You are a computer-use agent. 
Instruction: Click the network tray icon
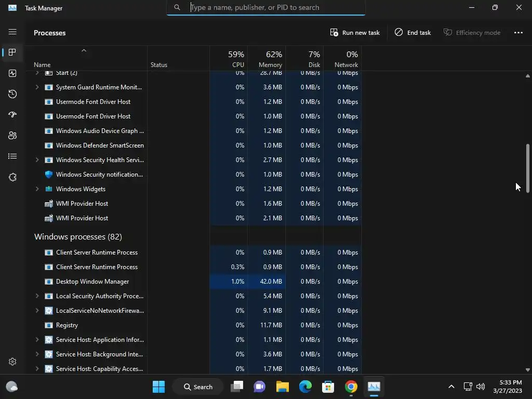tap(468, 387)
